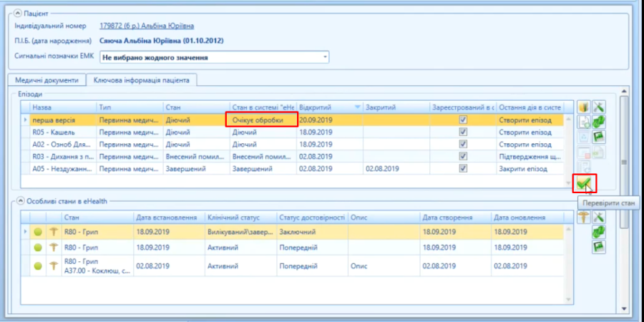Click closed date 02.08.2019 of A05
This screenshot has width=644, height=322.
[x=396, y=168]
